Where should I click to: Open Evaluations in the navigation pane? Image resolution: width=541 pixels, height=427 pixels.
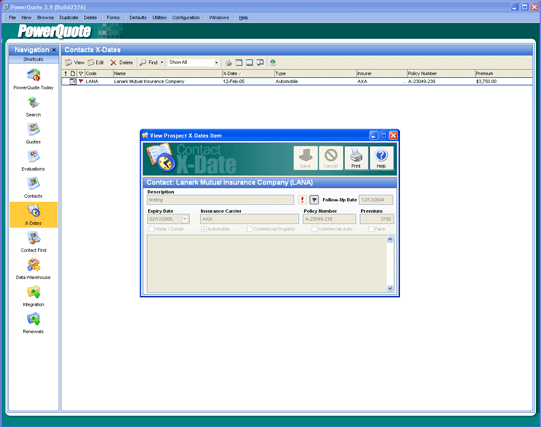point(33,161)
